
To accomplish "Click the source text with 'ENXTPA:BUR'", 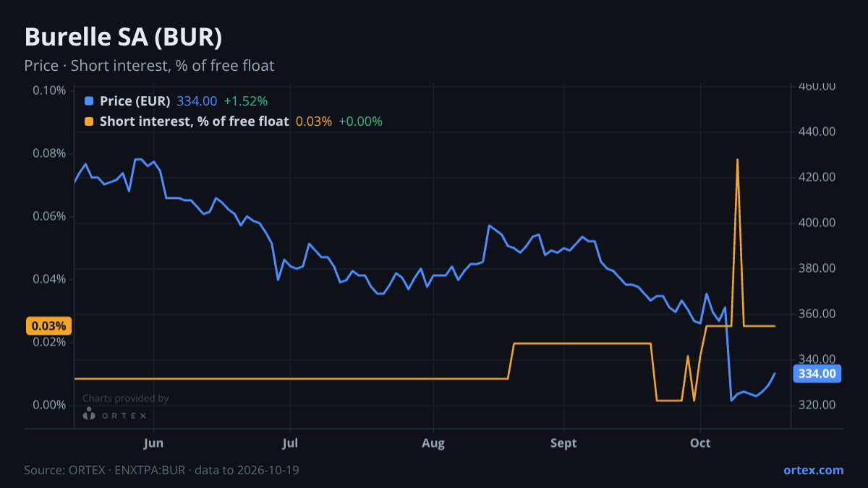I will [161, 470].
